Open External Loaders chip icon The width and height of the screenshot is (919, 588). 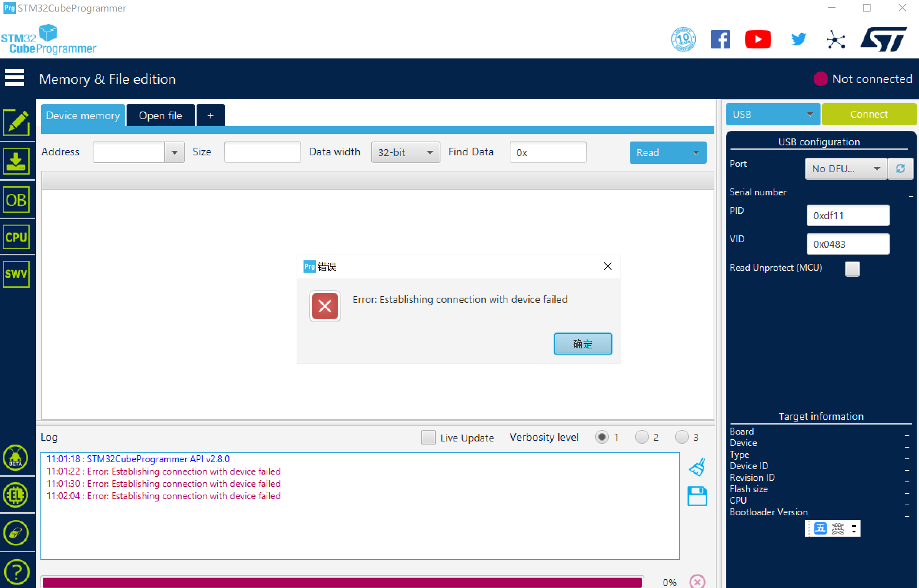(x=16, y=495)
